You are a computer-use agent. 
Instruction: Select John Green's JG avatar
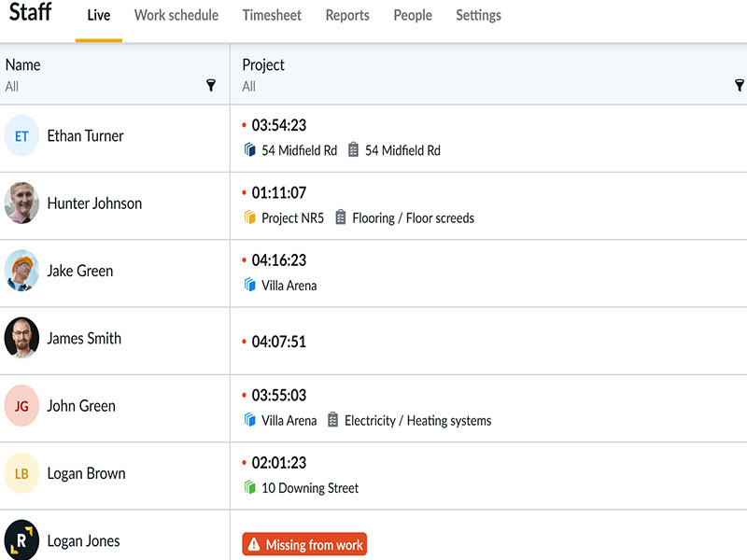click(x=21, y=406)
